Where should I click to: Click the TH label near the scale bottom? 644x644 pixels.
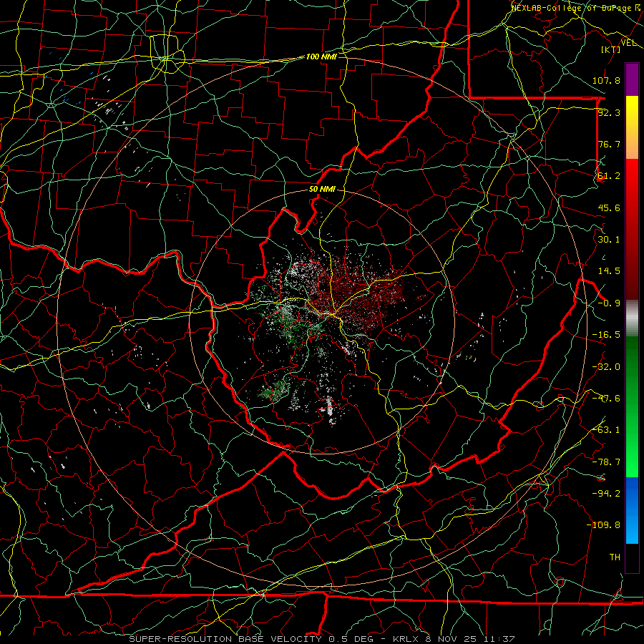[615, 557]
